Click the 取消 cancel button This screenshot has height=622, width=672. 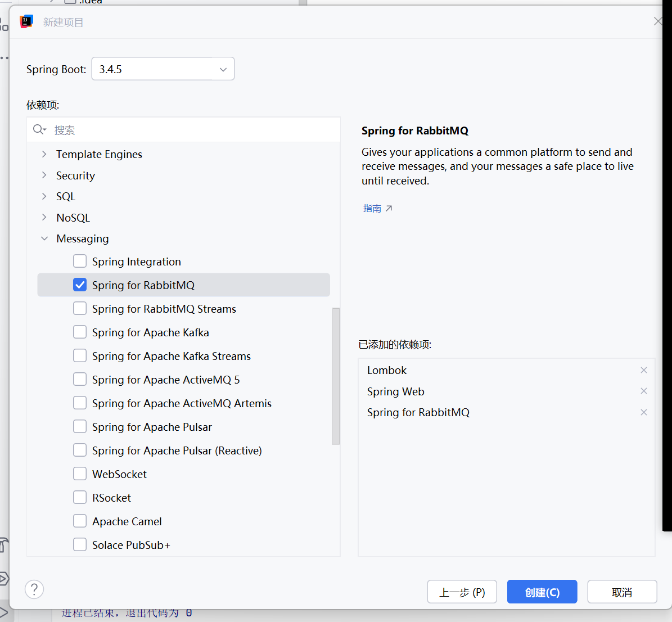click(x=622, y=592)
